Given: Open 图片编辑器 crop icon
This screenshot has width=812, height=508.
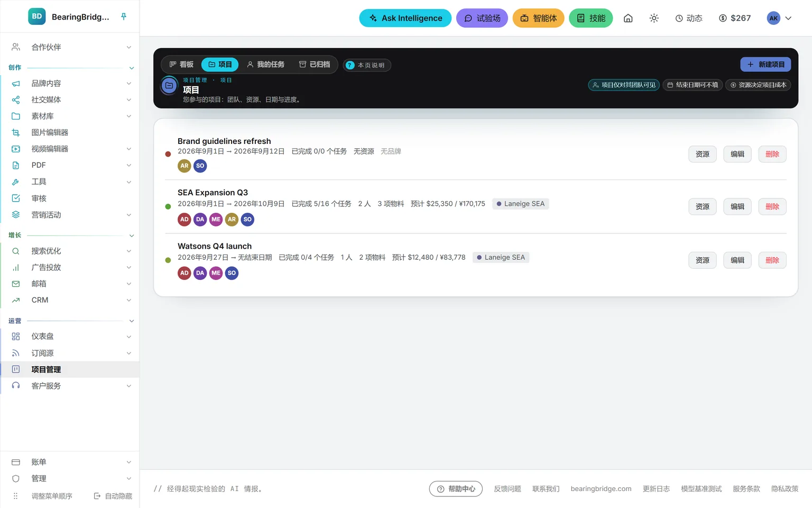Looking at the screenshot, I should (16, 132).
